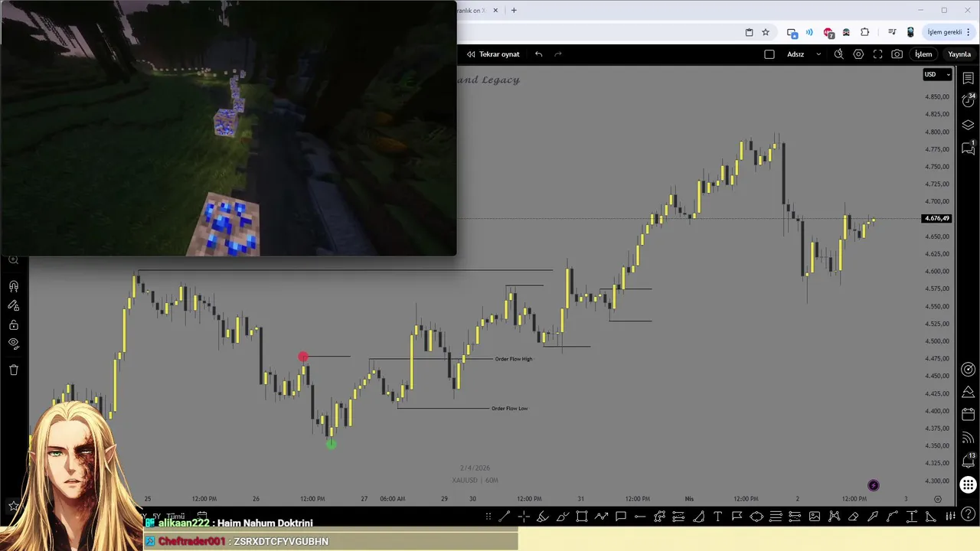Click the green marker dot on chart

pyautogui.click(x=331, y=443)
